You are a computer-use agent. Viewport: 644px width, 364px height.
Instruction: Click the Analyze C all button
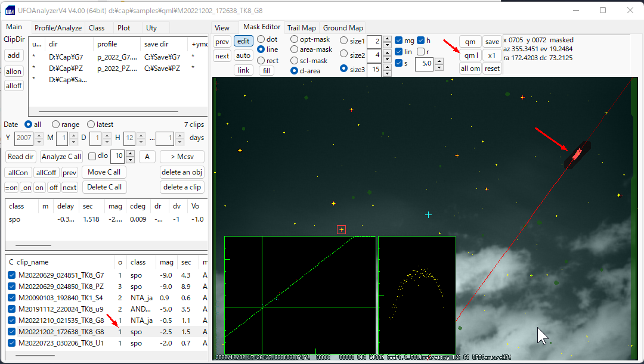coord(61,157)
